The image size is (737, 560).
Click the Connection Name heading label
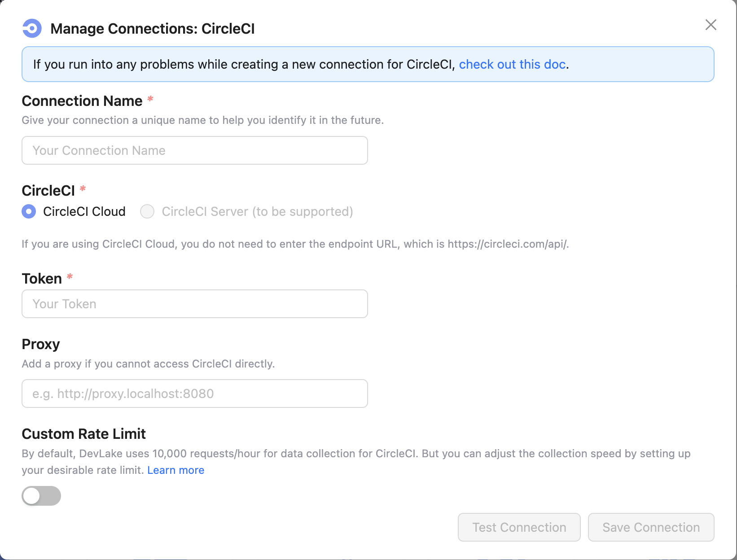click(82, 101)
